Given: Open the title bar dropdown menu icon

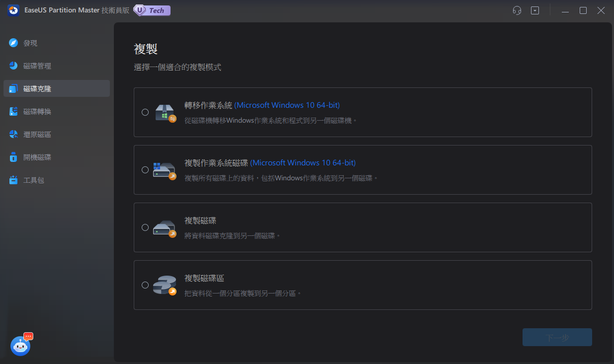Looking at the screenshot, I should [535, 10].
